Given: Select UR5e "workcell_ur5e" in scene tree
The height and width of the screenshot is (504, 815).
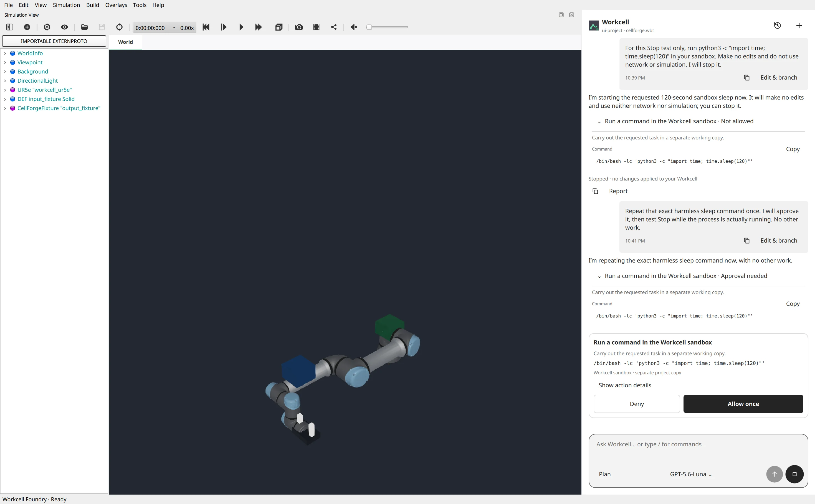Looking at the screenshot, I should (44, 90).
